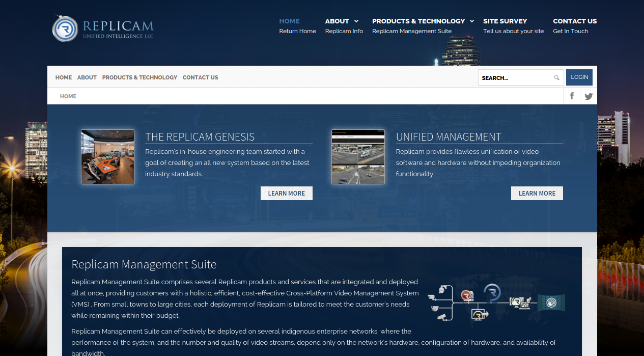The image size is (644, 356).
Task: Open the traffic camera grid thumbnail
Action: (358, 157)
